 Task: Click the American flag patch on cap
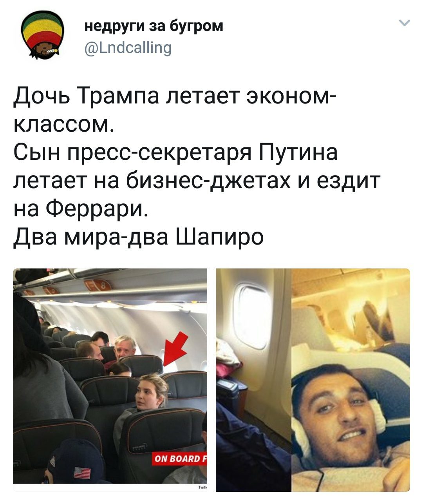coord(82,472)
